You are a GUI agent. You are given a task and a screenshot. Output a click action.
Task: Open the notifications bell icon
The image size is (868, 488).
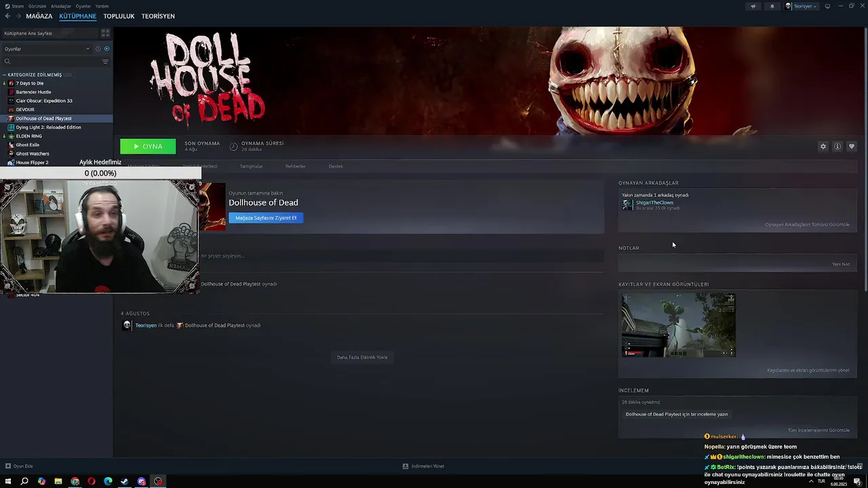point(772,6)
